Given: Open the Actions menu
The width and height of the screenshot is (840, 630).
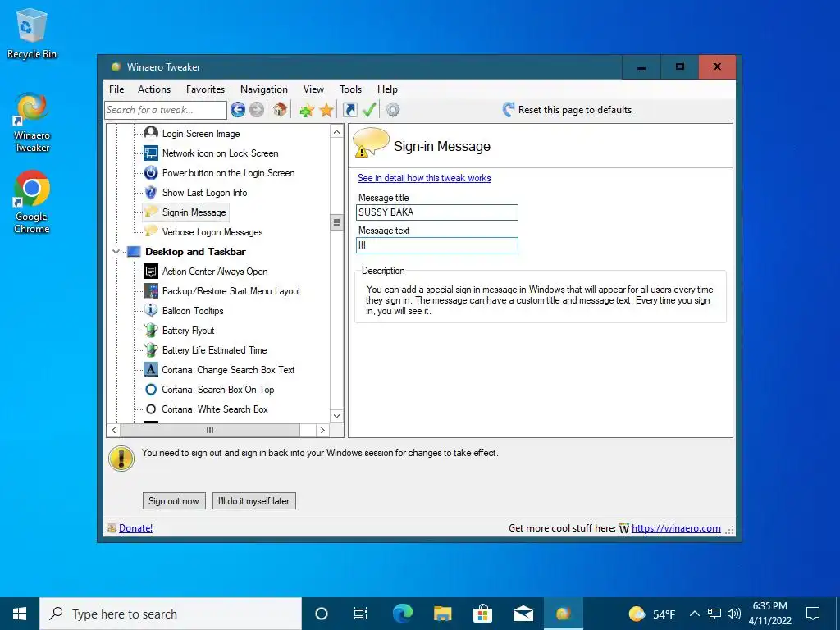Looking at the screenshot, I should [153, 89].
